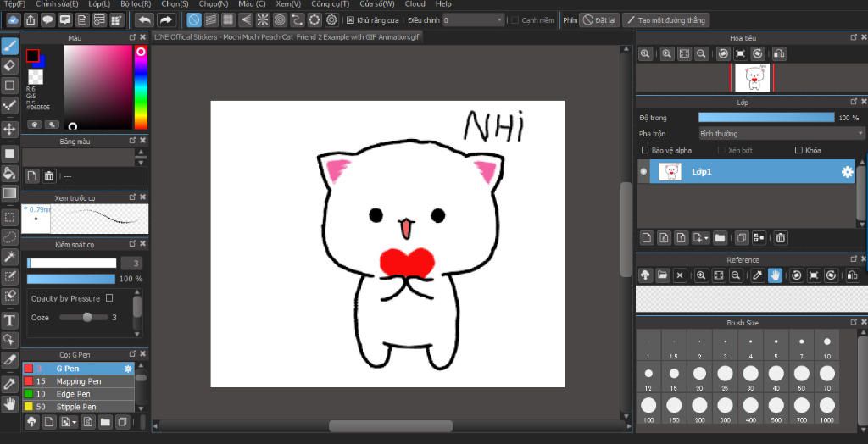Select the G Pen brush

tap(78, 369)
